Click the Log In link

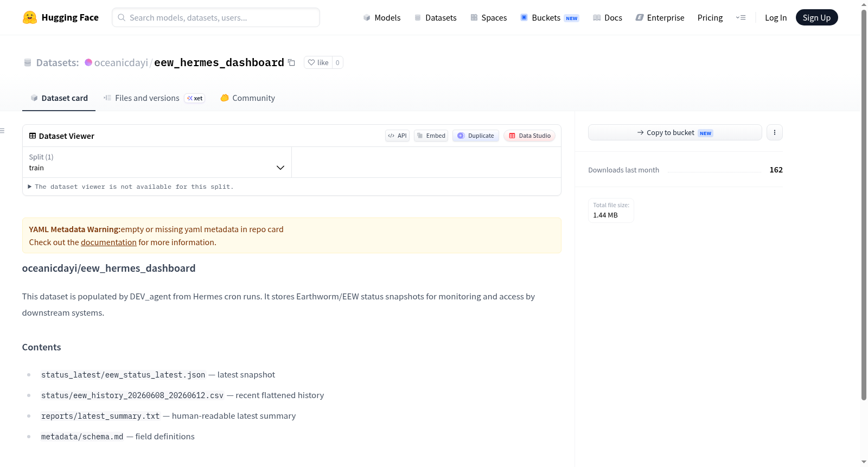click(x=776, y=17)
